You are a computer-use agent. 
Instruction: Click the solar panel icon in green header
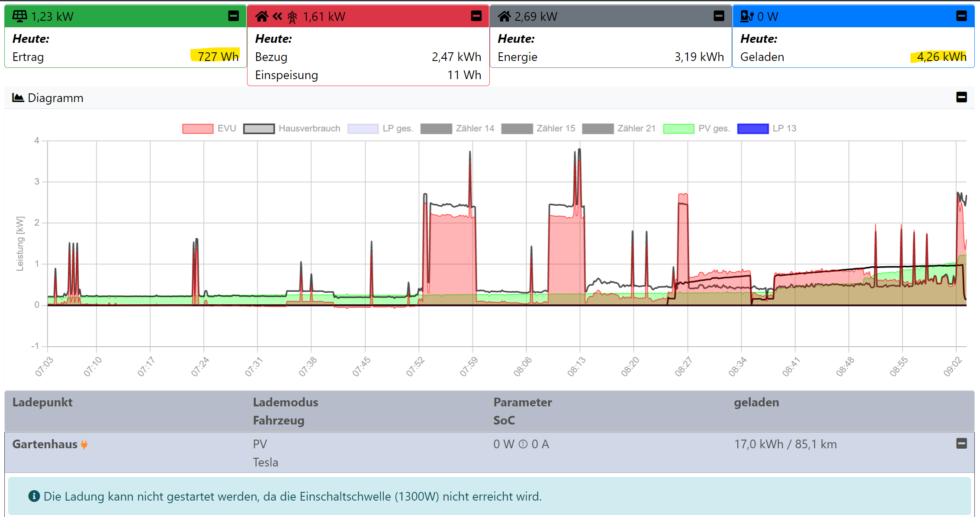point(19,16)
